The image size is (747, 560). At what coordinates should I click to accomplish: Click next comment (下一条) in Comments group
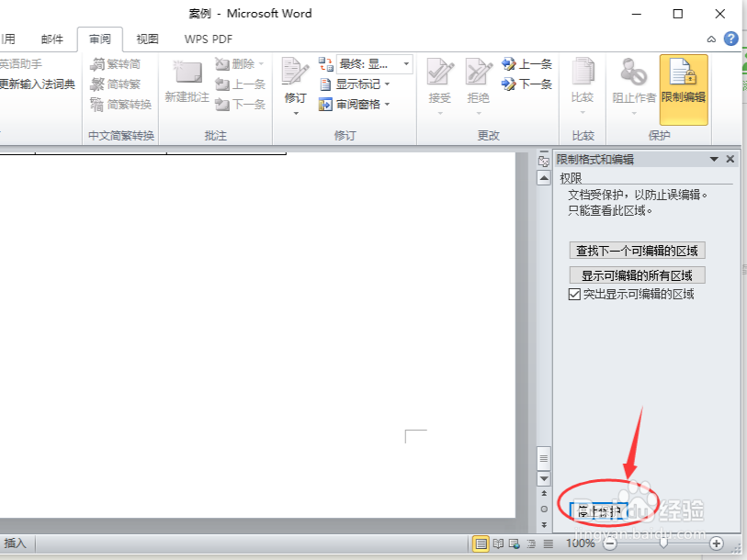click(240, 105)
